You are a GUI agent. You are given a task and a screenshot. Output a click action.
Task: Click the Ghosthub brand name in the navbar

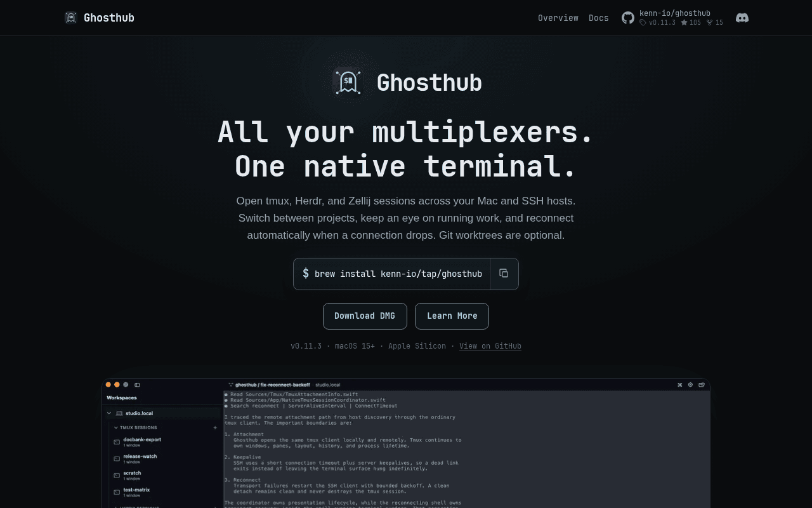[x=109, y=18]
